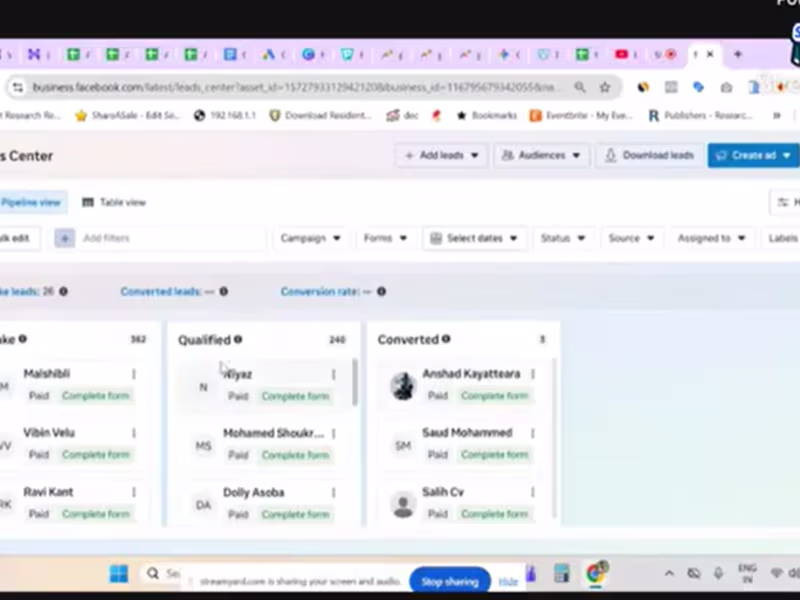This screenshot has width=800, height=600.
Task: Open the Campaign filter dropdown
Action: (x=311, y=238)
